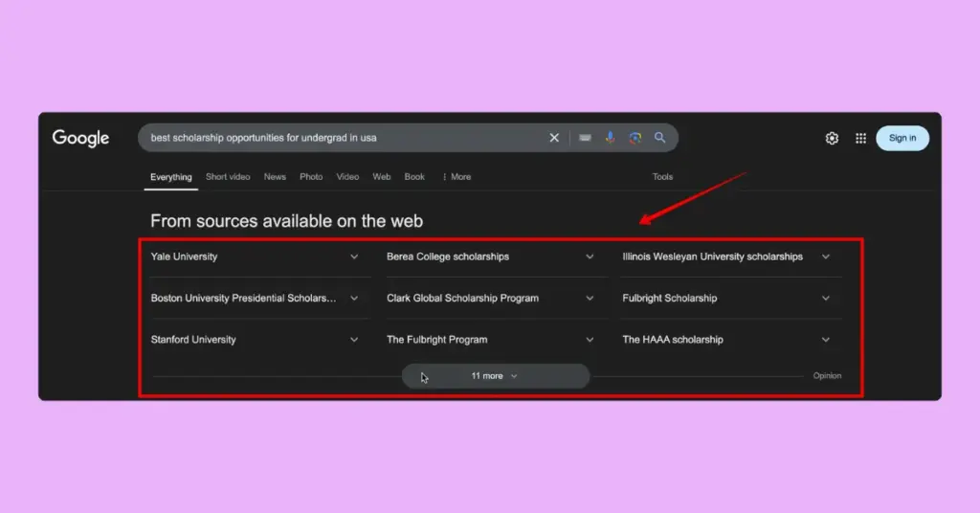The width and height of the screenshot is (980, 513).
Task: Show 11 more sources
Action: pos(496,376)
